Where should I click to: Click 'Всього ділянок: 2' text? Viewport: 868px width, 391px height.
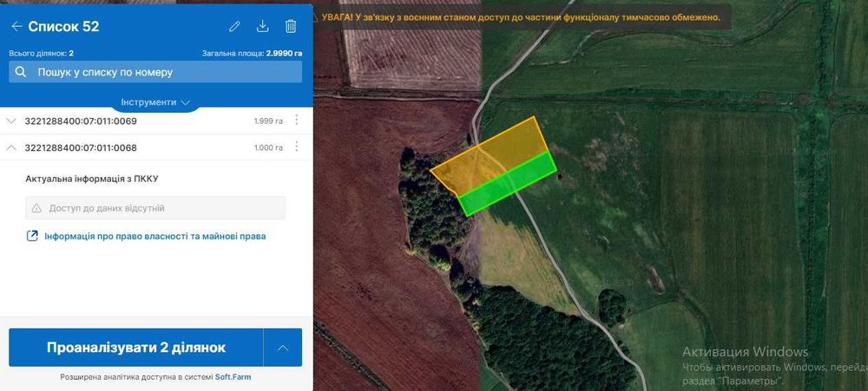coord(42,54)
